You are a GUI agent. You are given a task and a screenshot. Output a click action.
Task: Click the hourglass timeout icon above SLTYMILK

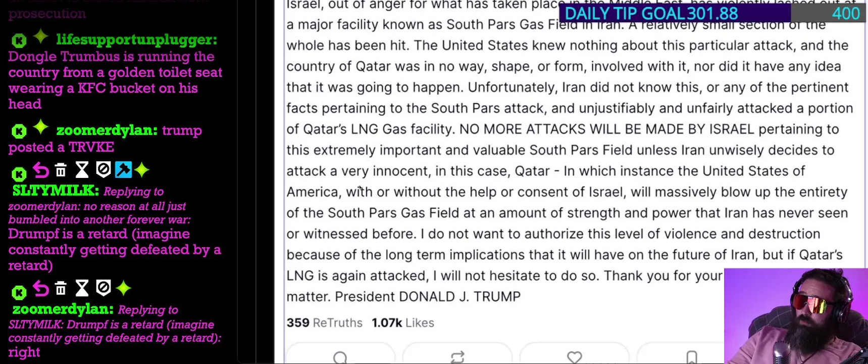(82, 170)
